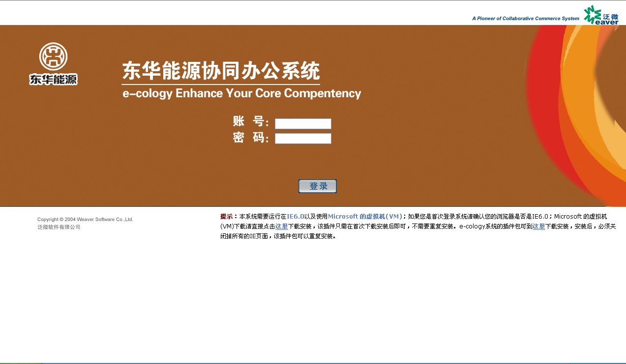Image resolution: width=626 pixels, height=364 pixels.
Task: Click the red 提示 heading
Action: [229, 217]
